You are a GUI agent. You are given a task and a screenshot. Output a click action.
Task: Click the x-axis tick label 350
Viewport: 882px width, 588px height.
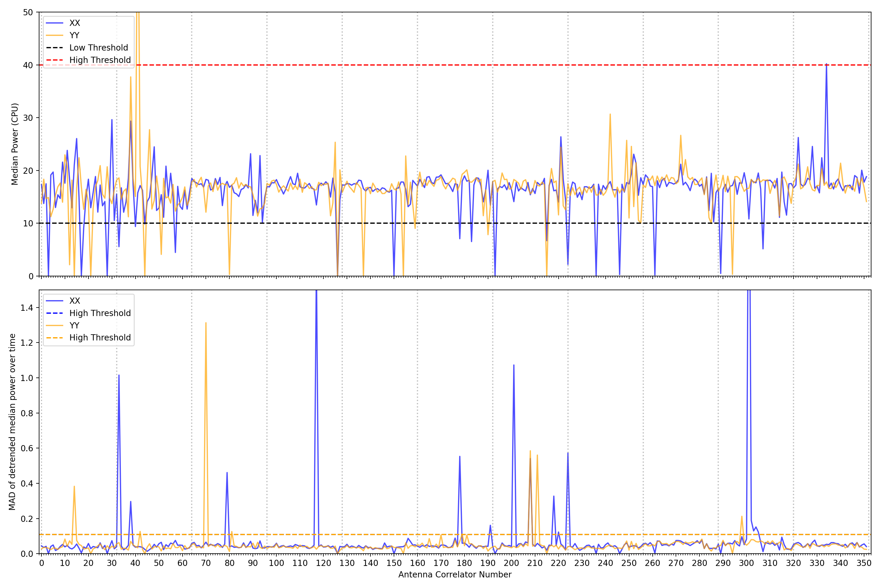pos(864,563)
